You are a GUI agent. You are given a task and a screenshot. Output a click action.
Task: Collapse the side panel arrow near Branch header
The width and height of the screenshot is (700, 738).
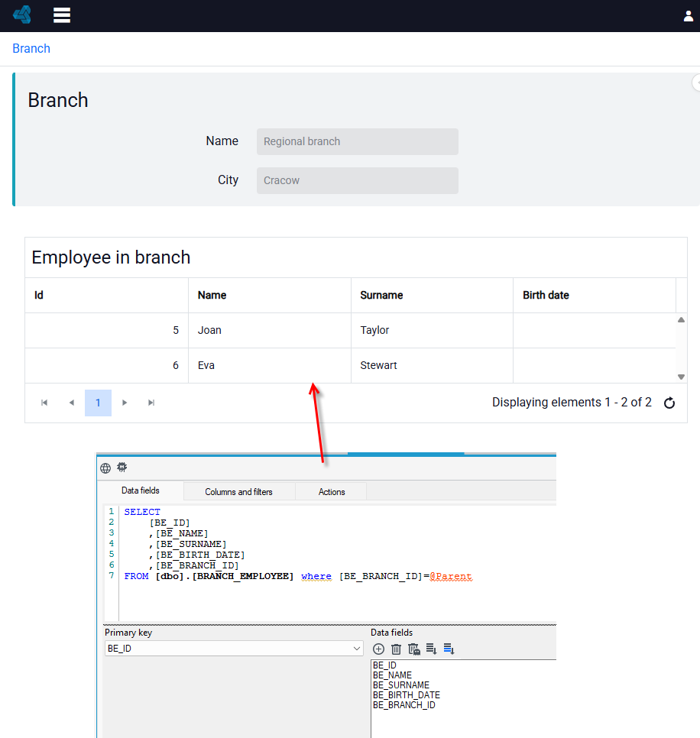[696, 83]
